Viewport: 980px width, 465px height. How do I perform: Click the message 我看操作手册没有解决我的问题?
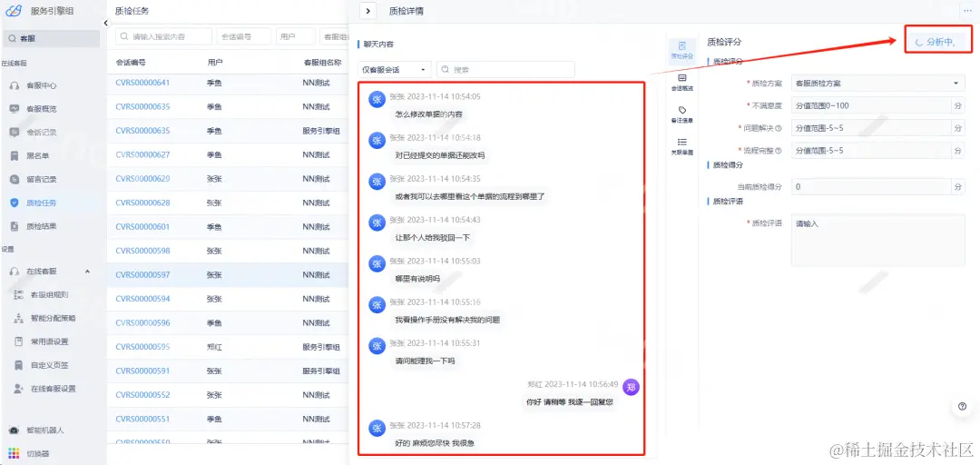point(447,320)
